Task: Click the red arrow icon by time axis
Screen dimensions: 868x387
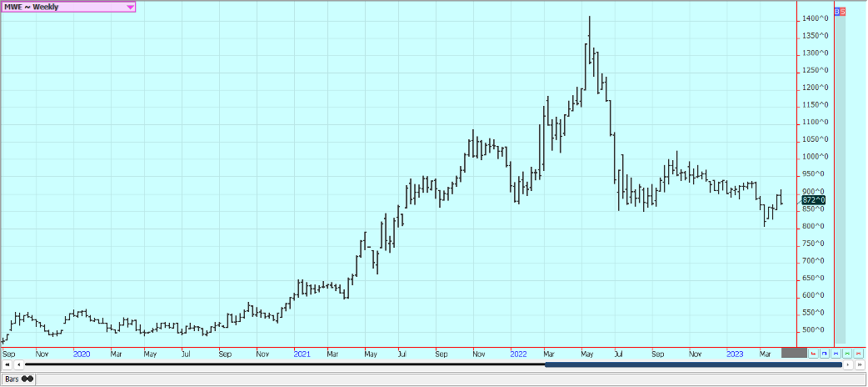Action: (814, 354)
